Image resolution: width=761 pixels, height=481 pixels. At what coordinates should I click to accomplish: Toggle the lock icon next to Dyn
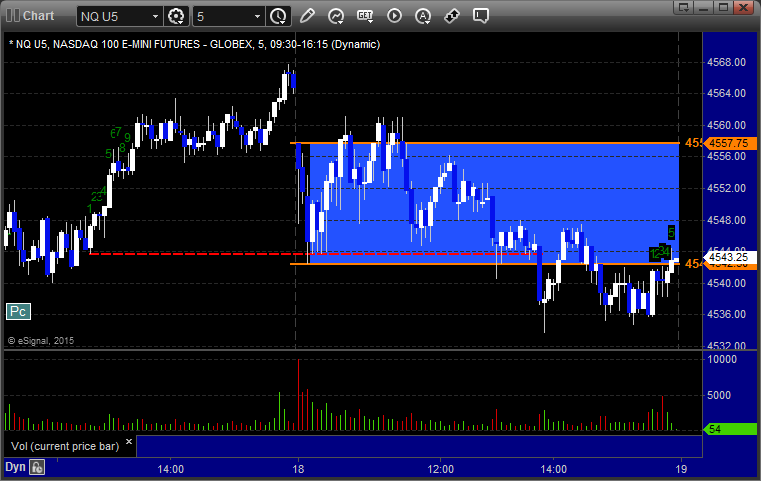pos(37,467)
